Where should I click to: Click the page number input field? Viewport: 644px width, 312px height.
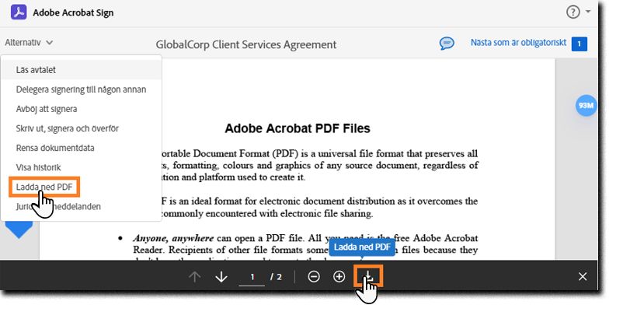point(252,277)
